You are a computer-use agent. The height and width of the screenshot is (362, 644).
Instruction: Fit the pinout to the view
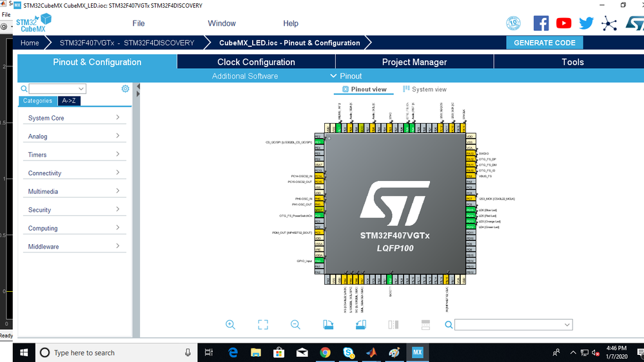(x=263, y=325)
